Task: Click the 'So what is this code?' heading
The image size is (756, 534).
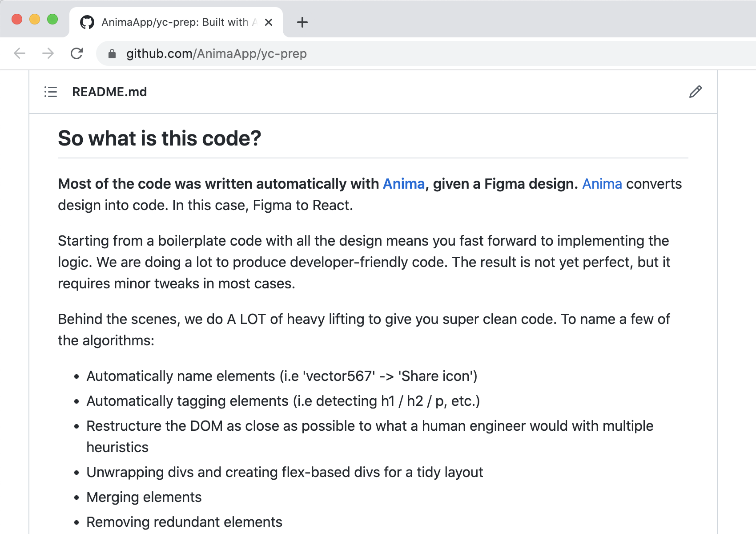Action: (x=160, y=138)
